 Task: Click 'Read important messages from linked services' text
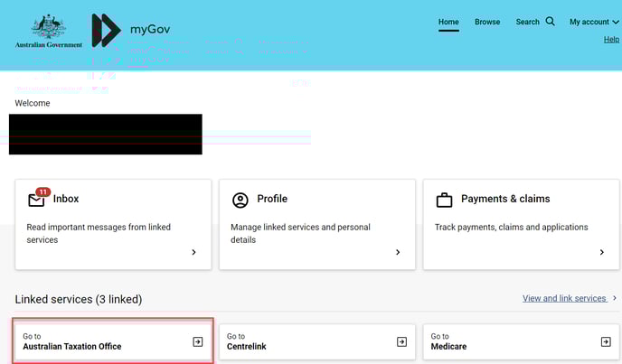coord(99,233)
